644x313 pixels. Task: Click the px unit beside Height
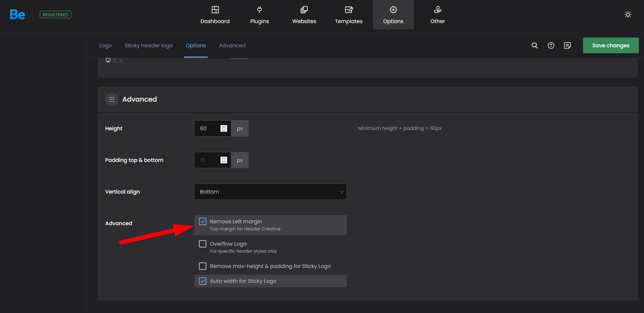point(240,128)
